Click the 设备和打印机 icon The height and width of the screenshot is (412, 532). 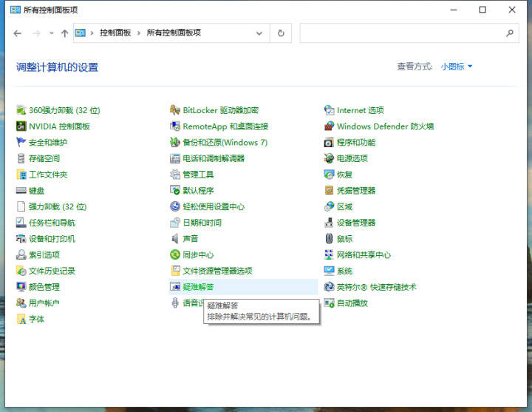(21, 239)
